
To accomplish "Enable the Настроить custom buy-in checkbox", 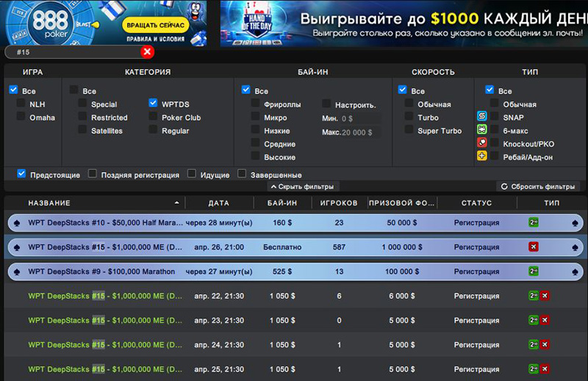I will (326, 103).
